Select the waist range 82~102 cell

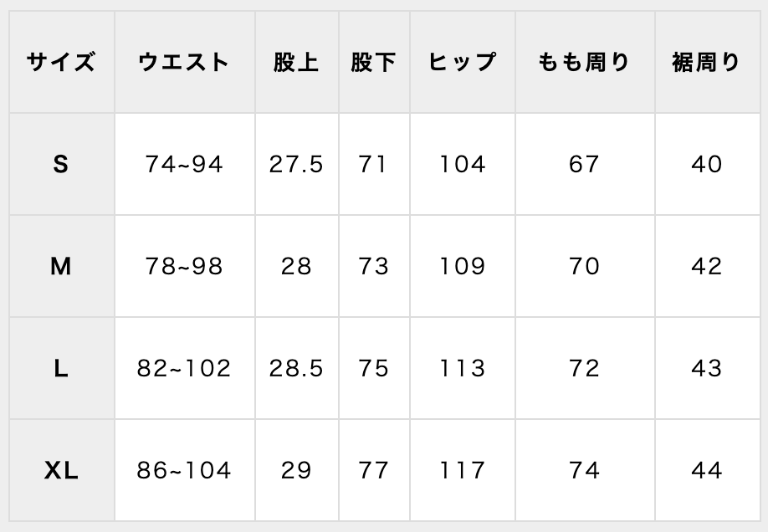point(184,368)
